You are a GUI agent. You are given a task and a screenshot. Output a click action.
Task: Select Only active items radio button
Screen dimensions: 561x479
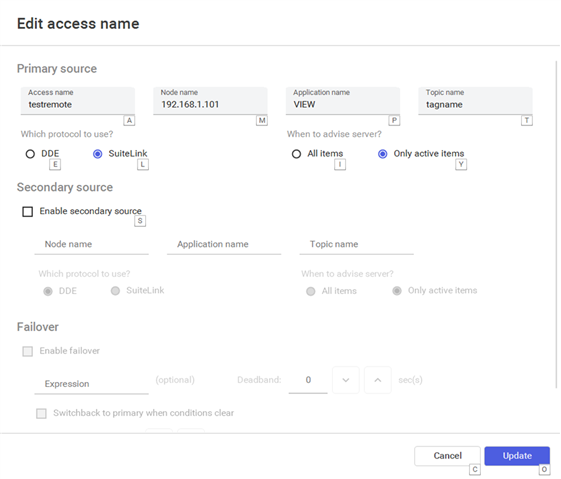pyautogui.click(x=382, y=154)
